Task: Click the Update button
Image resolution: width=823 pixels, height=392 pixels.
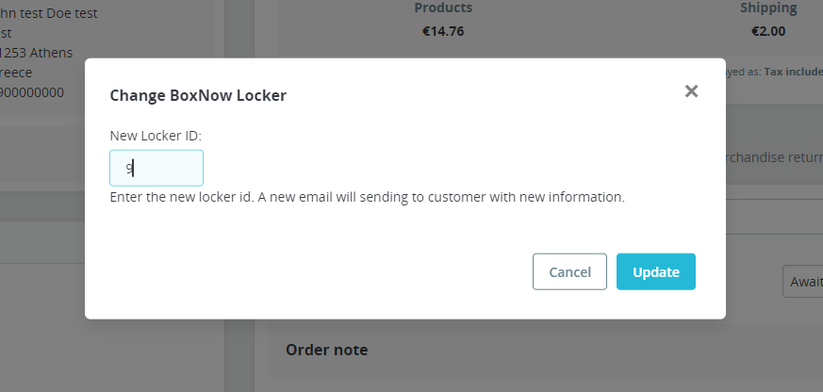Action: coord(656,272)
